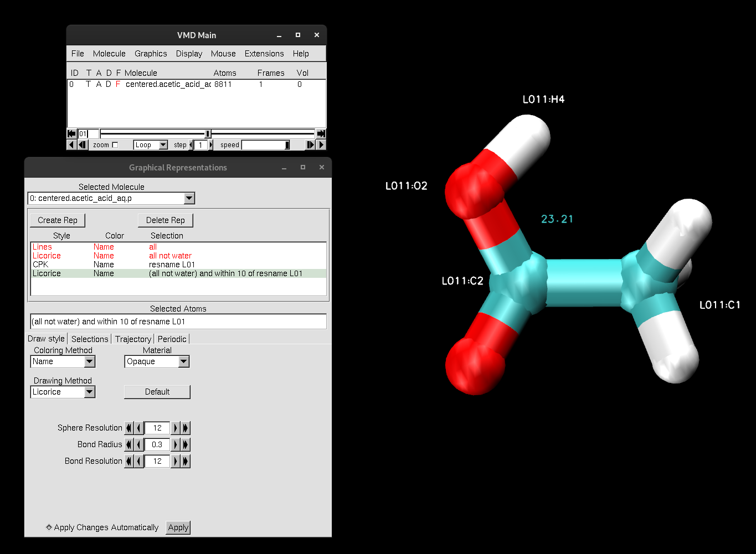Click the Default drawing button
Screen dimensions: 756x554
[x=157, y=391]
